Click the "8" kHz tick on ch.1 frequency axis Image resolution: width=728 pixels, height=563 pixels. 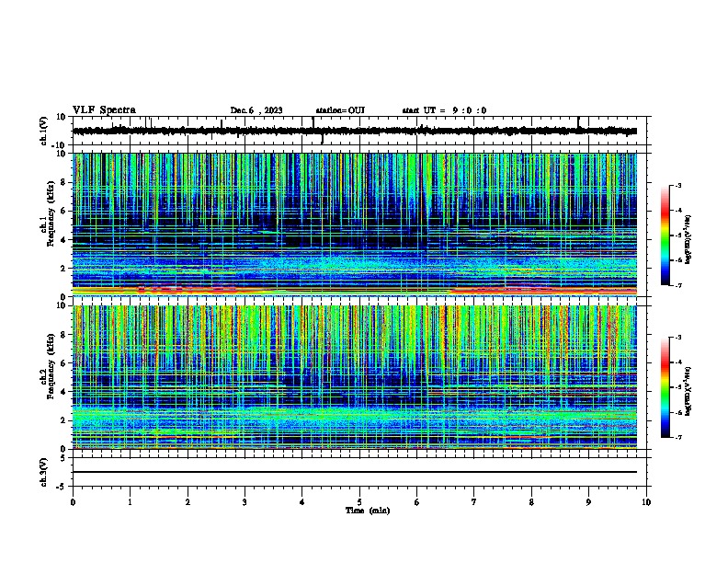[64, 182]
